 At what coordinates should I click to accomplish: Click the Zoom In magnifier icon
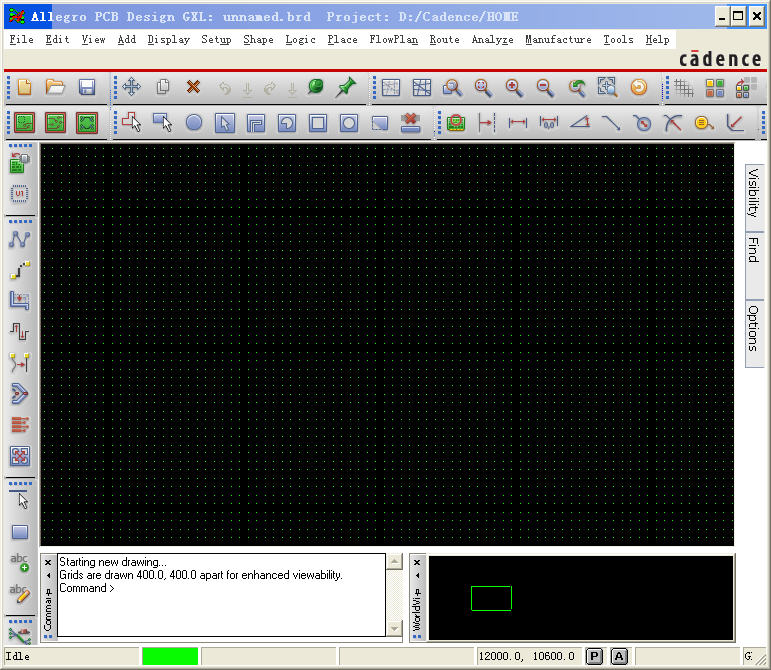pyautogui.click(x=513, y=87)
